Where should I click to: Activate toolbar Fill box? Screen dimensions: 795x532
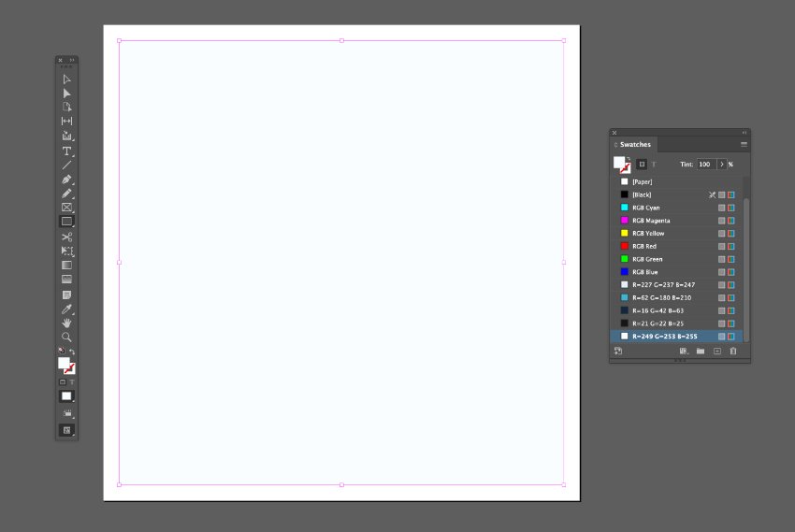(63, 363)
